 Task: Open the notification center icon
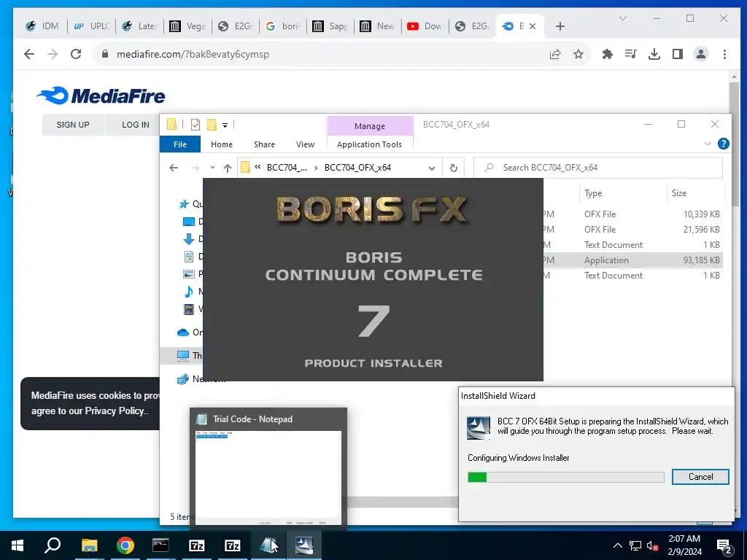pyautogui.click(x=724, y=546)
